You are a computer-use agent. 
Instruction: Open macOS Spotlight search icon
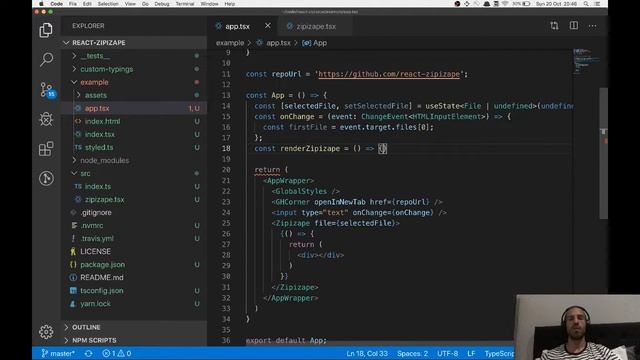point(586,4)
